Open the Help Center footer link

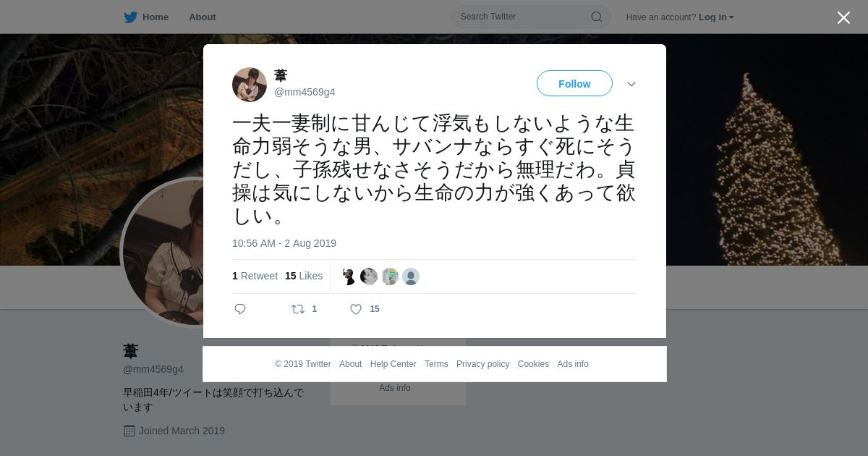click(393, 364)
